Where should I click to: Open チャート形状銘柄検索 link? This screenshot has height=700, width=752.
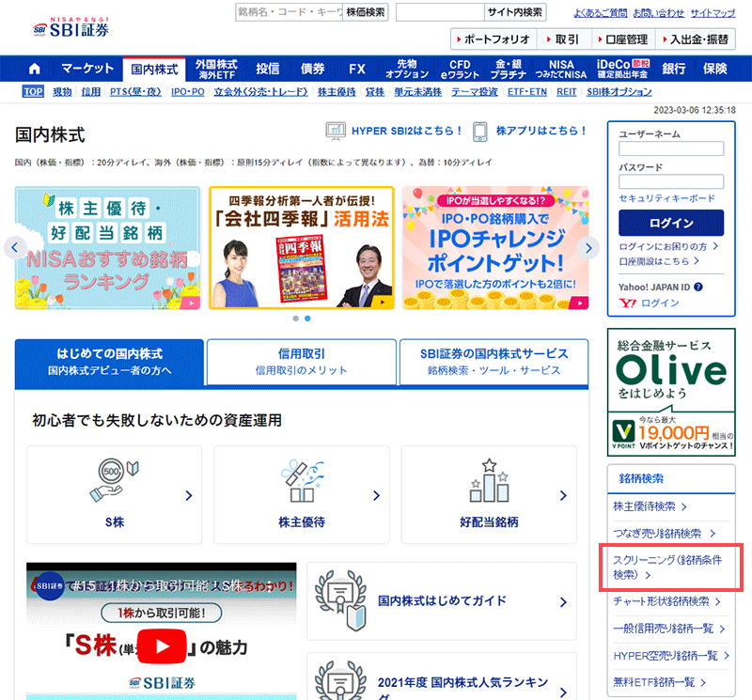(x=666, y=601)
